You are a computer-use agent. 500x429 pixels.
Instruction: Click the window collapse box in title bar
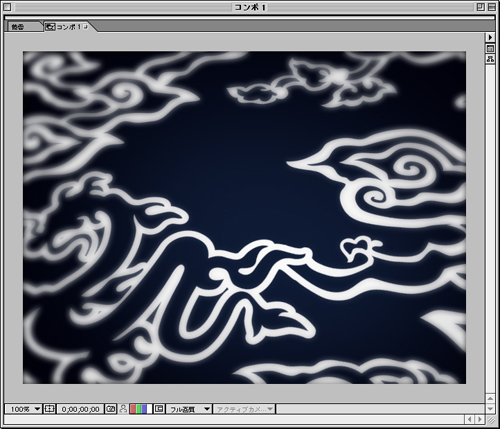point(492,7)
